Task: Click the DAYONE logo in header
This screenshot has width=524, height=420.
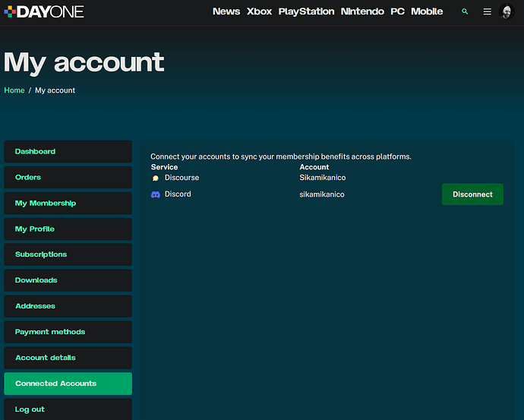Action: coord(43,11)
